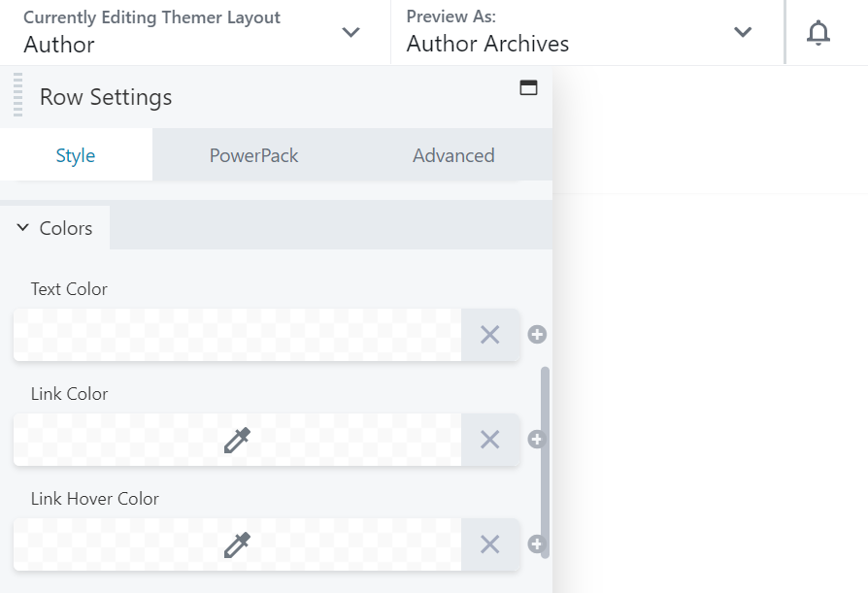This screenshot has width=868, height=593.
Task: Switch to the Advanced tab
Action: (x=453, y=155)
